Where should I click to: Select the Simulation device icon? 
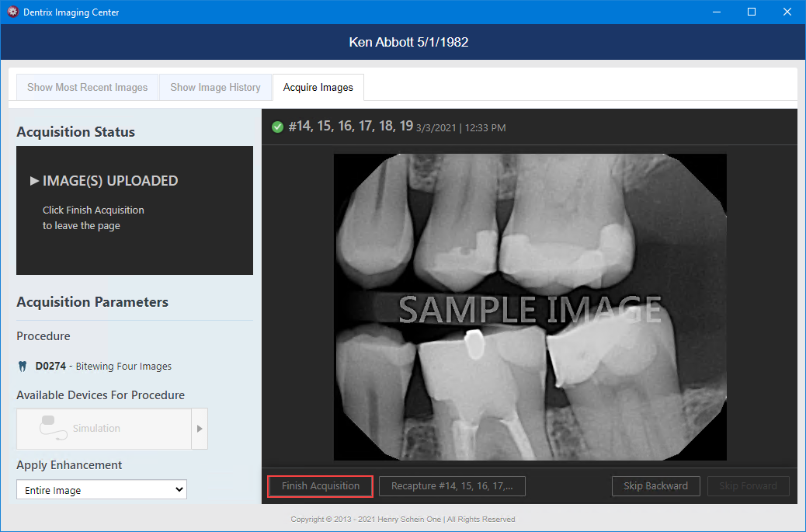(50, 428)
